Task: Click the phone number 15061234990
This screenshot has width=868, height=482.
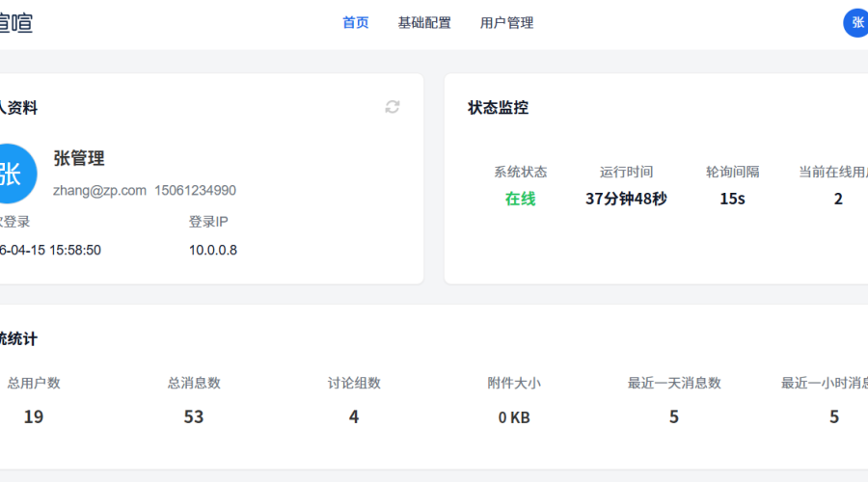Action: coord(196,190)
